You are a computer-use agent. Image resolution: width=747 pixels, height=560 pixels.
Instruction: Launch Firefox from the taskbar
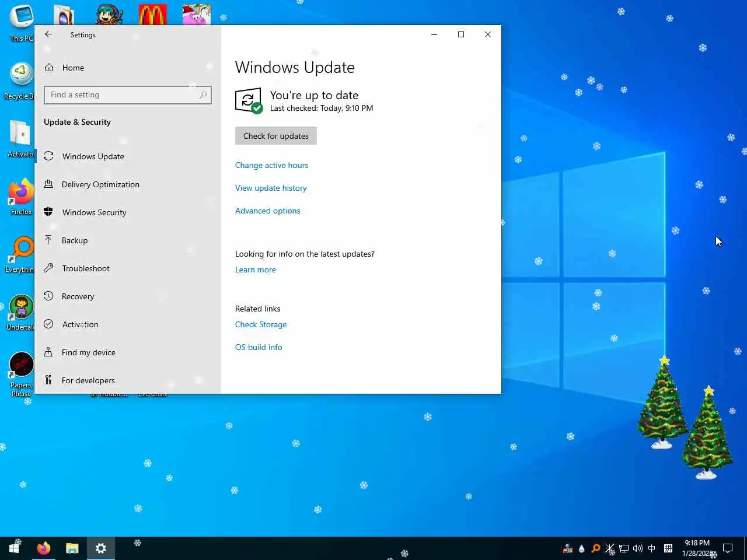click(x=43, y=548)
